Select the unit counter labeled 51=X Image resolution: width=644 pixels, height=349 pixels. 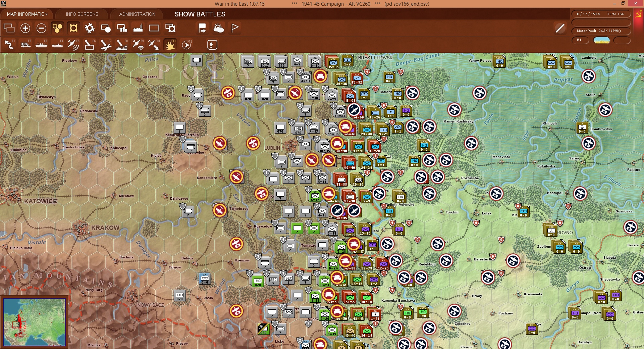[350, 297]
